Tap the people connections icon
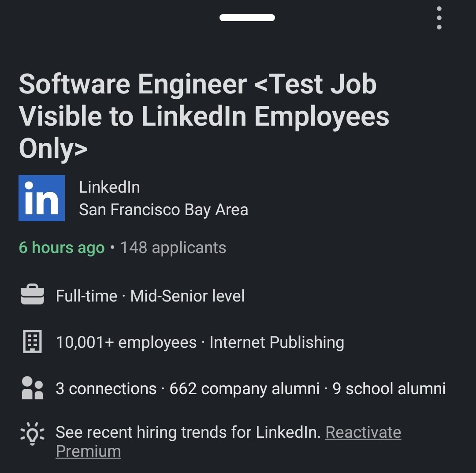Viewport: 476px width, 473px height. (x=33, y=388)
